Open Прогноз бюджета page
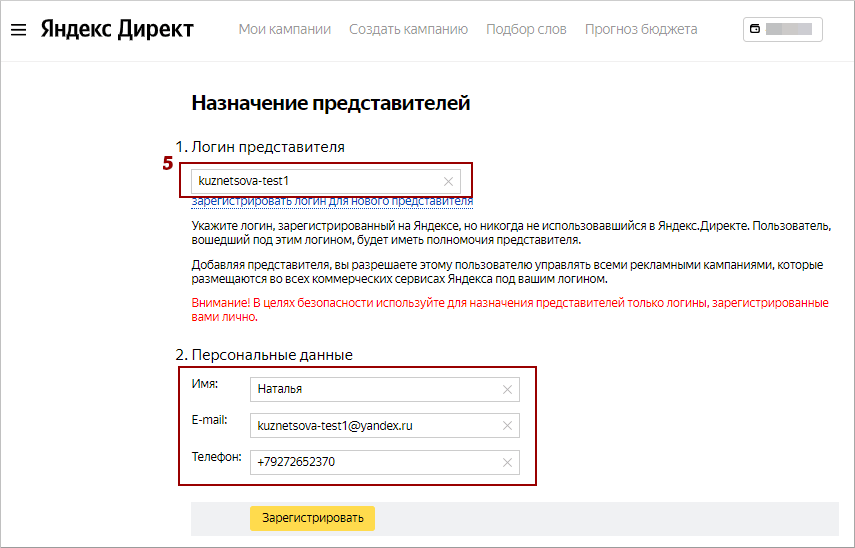Viewport: 855px width, 548px height. [x=641, y=29]
